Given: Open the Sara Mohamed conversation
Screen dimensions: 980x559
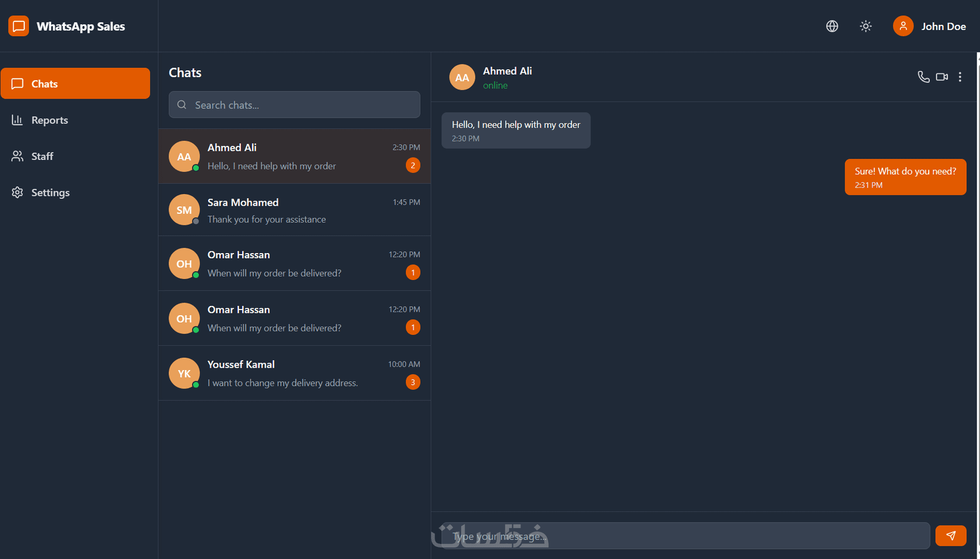Looking at the screenshot, I should coord(295,210).
